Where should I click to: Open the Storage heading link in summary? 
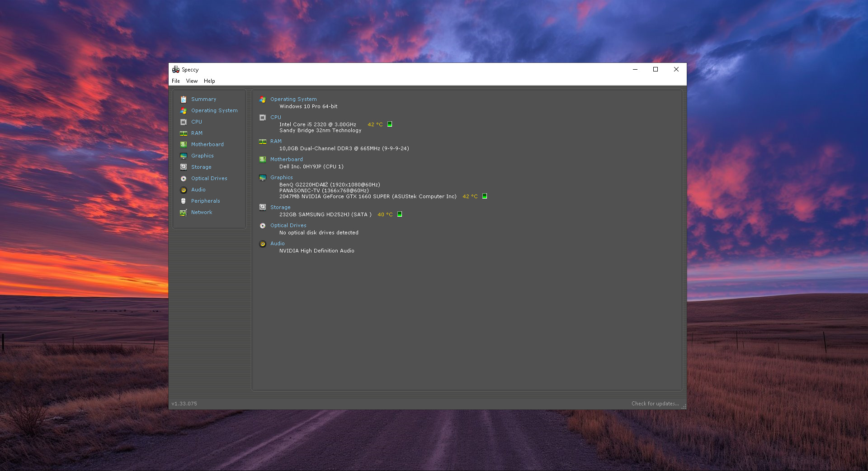(280, 207)
